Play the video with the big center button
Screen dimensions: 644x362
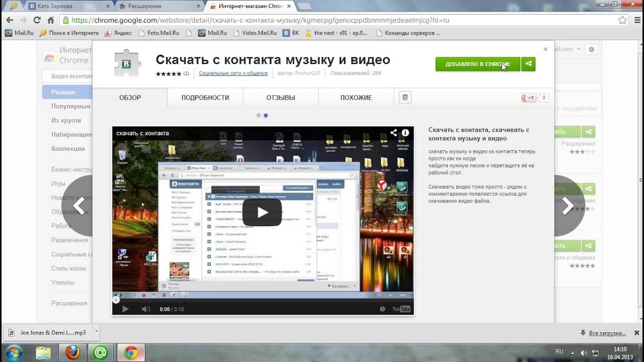[263, 212]
